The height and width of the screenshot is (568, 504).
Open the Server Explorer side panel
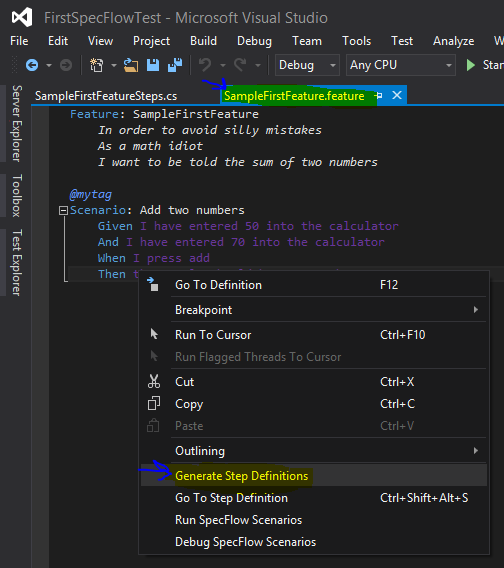coord(17,124)
